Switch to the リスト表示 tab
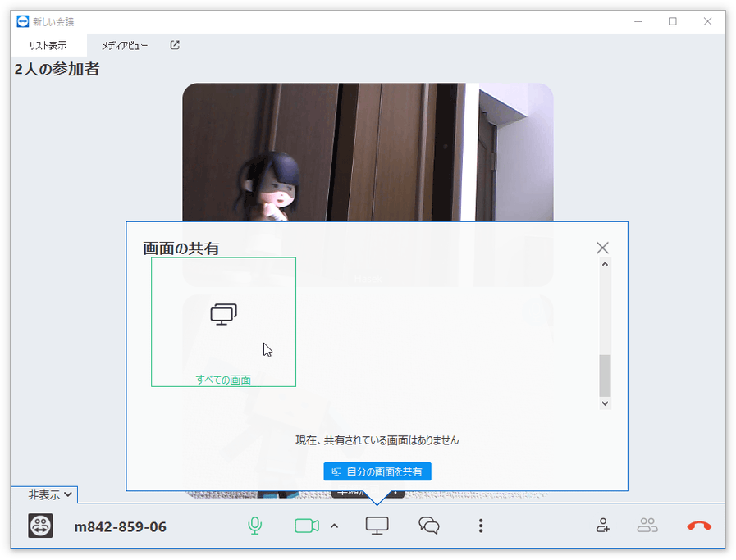Viewport: 736px width, 560px height. [48, 45]
